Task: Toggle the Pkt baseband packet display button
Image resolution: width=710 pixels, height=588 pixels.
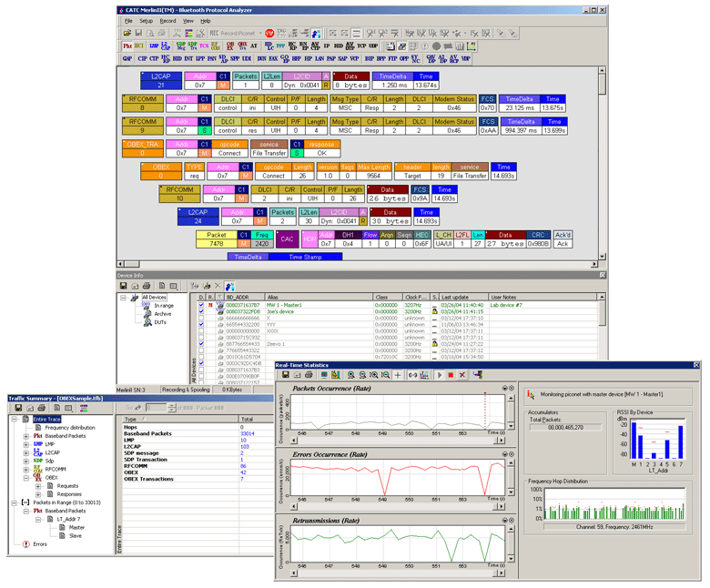Action: coord(127,46)
